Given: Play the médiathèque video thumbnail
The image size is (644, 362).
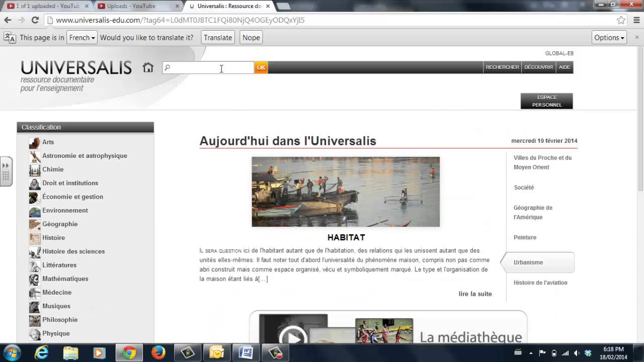Looking at the screenshot, I should tap(293, 329).
